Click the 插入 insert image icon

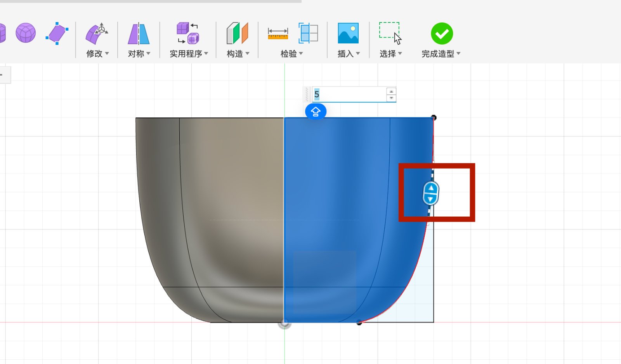348,33
